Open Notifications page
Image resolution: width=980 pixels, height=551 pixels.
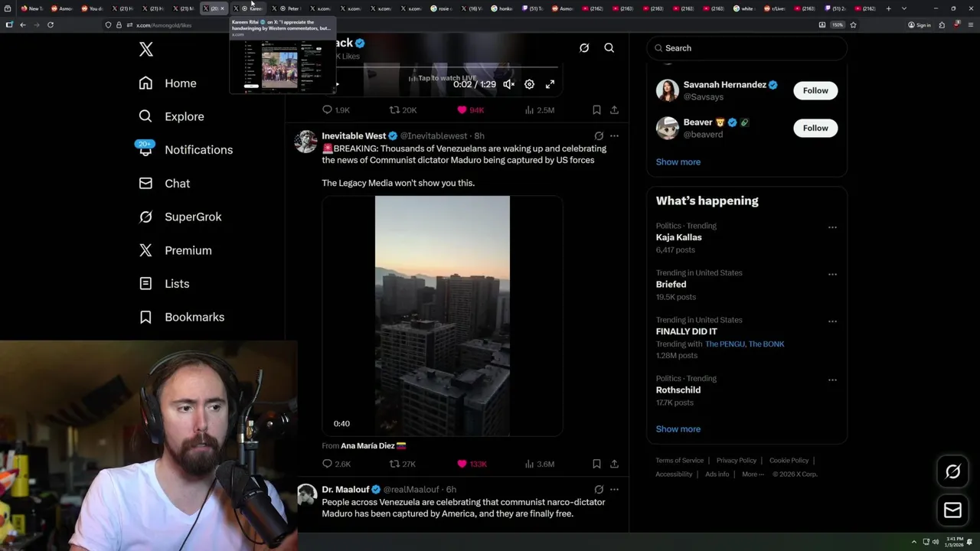click(185, 150)
